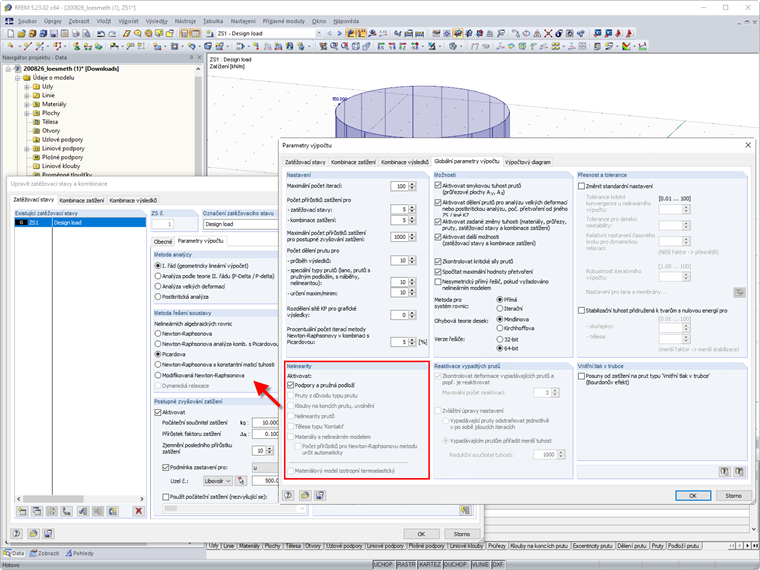
Task: Click the save-settings diskette icon in Parametry výpočtu dialog
Action: (x=320, y=495)
